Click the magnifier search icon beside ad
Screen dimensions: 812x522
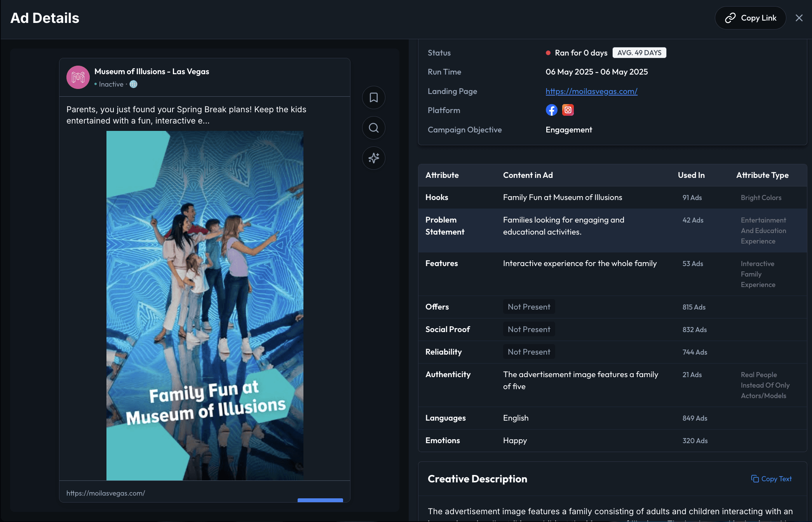coord(373,128)
